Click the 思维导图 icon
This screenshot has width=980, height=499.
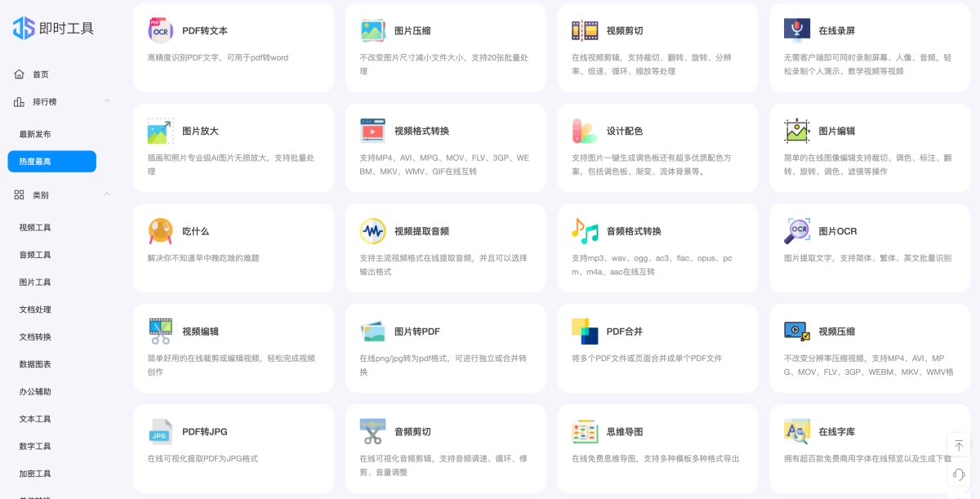tap(585, 431)
